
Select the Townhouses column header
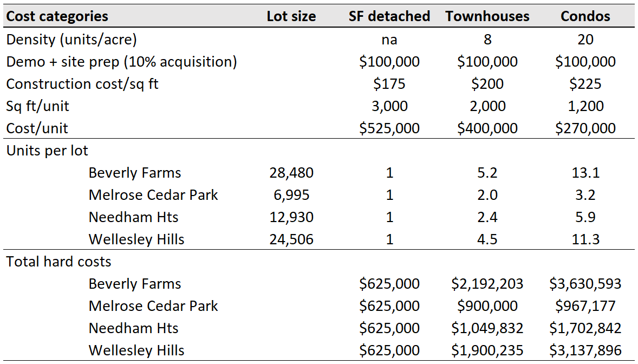coord(487,16)
